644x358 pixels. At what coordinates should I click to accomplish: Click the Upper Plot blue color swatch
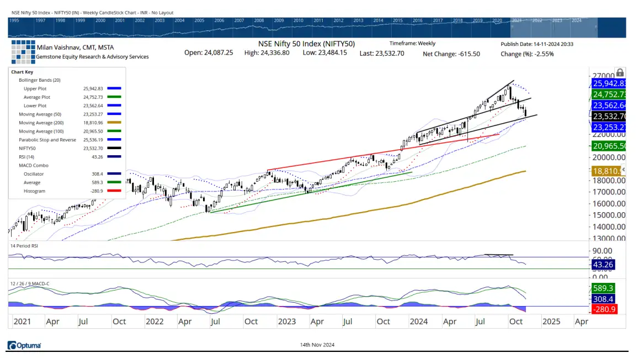click(x=114, y=88)
